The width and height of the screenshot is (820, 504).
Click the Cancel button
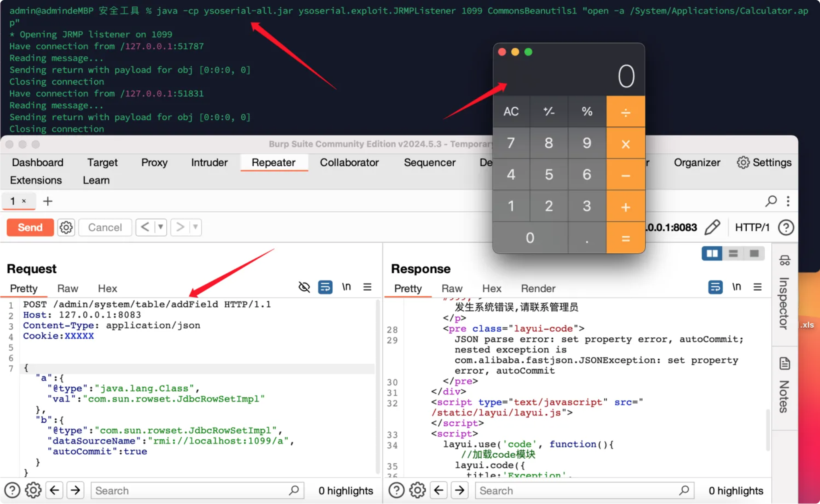coord(105,227)
